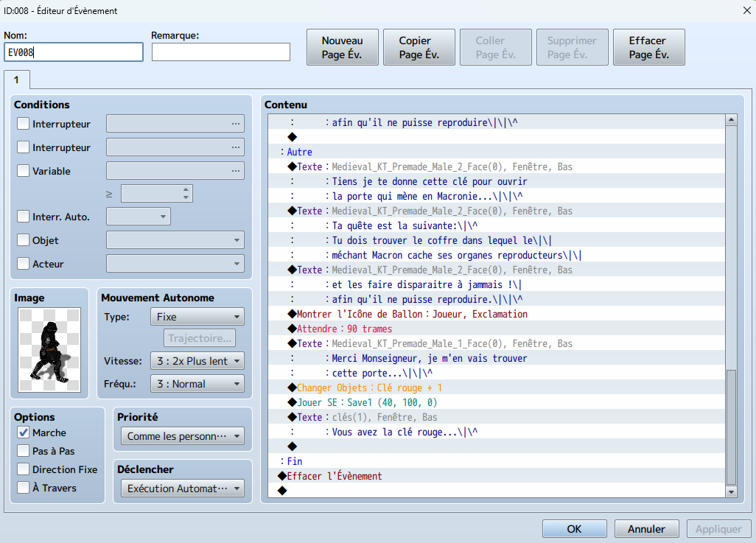Enable the Direction Fixe option
The width and height of the screenshot is (756, 543).
tap(24, 469)
